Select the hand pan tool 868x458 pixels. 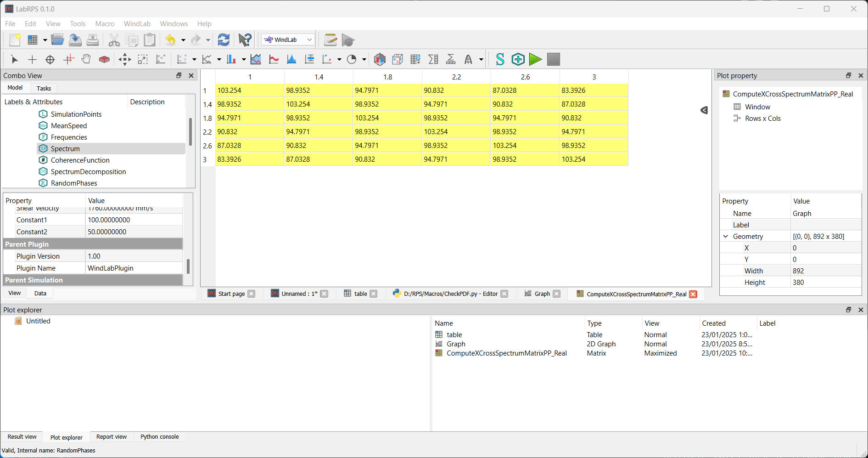86,59
